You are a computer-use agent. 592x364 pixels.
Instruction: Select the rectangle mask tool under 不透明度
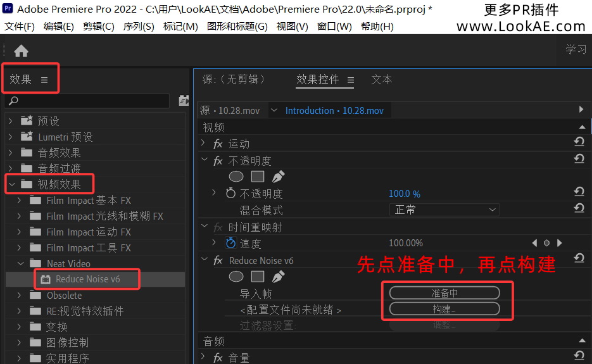coord(257,177)
